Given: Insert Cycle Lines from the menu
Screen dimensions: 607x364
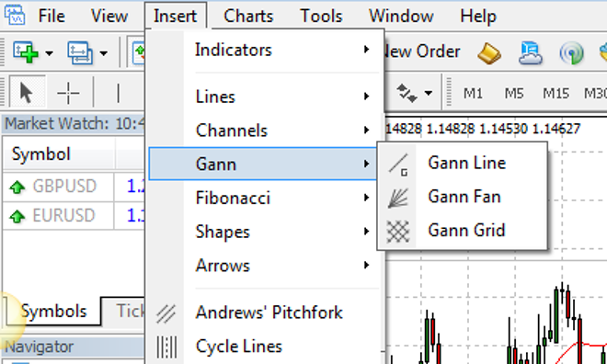Looking at the screenshot, I should [265, 347].
